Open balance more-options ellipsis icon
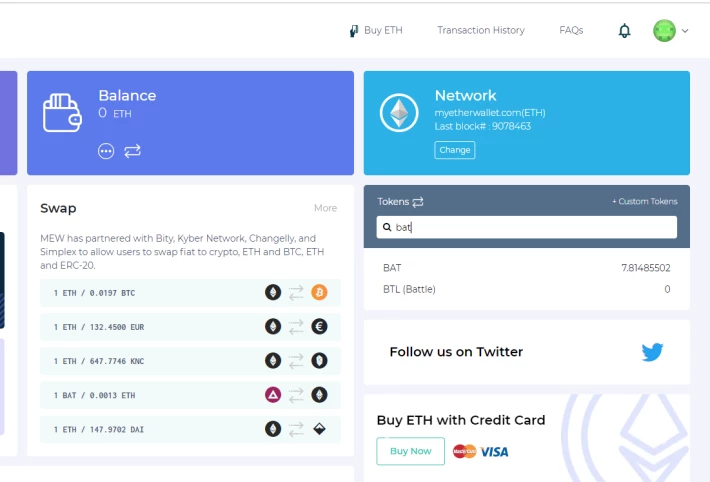710x482 pixels. [x=106, y=151]
